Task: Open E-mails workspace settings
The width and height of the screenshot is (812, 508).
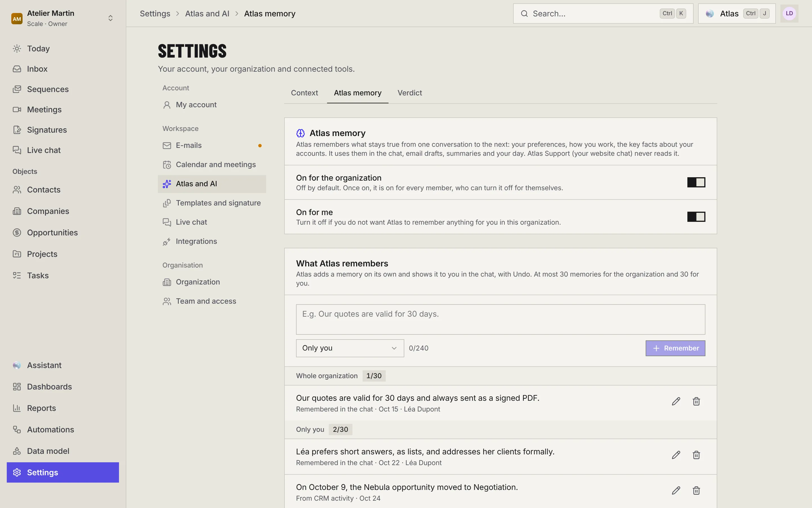Action: click(212, 145)
